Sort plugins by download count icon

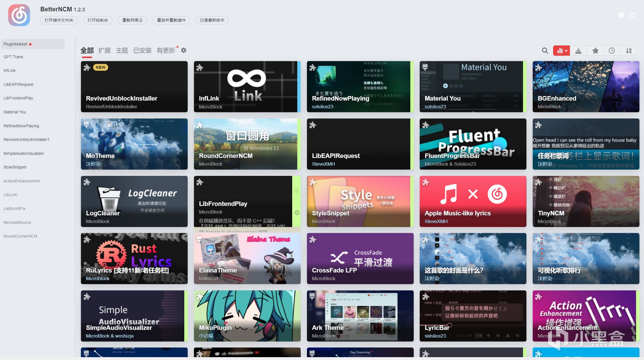click(x=578, y=51)
